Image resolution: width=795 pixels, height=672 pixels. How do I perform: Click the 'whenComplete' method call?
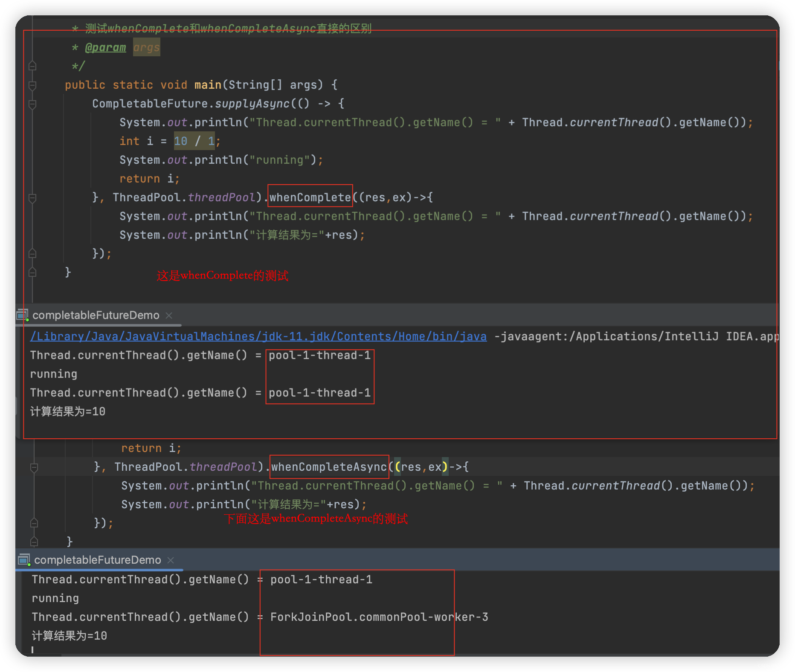pos(310,197)
